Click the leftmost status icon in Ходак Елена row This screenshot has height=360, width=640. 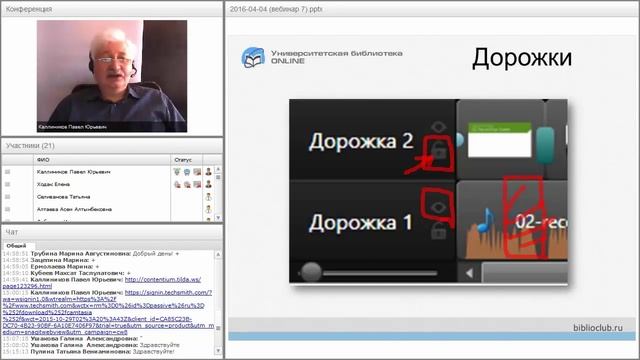tap(177, 184)
